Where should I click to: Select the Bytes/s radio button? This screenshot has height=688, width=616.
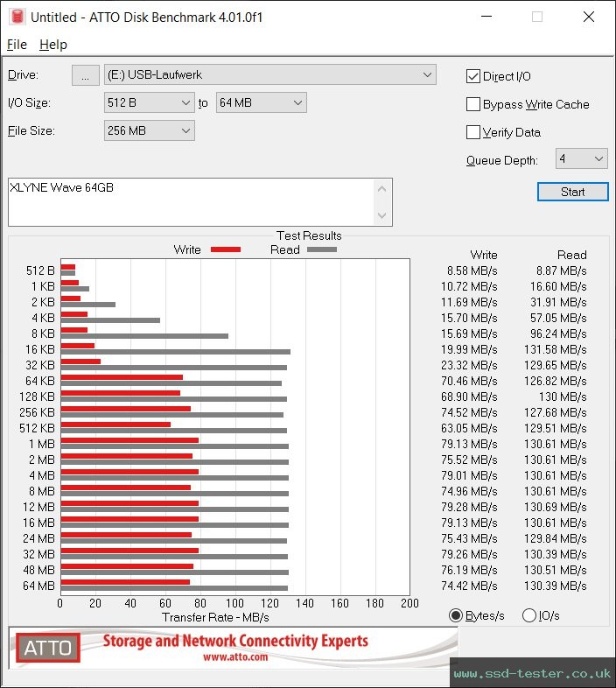[456, 615]
